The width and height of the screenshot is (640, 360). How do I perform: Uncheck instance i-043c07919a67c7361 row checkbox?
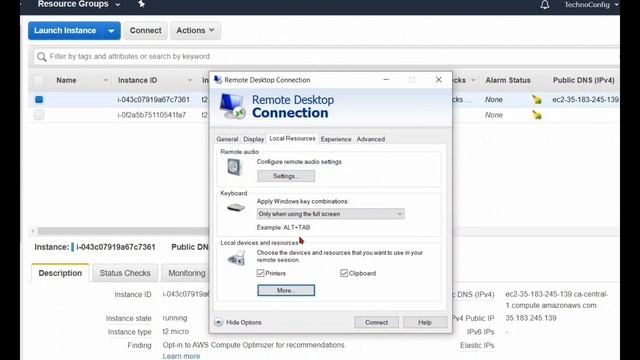(39, 100)
